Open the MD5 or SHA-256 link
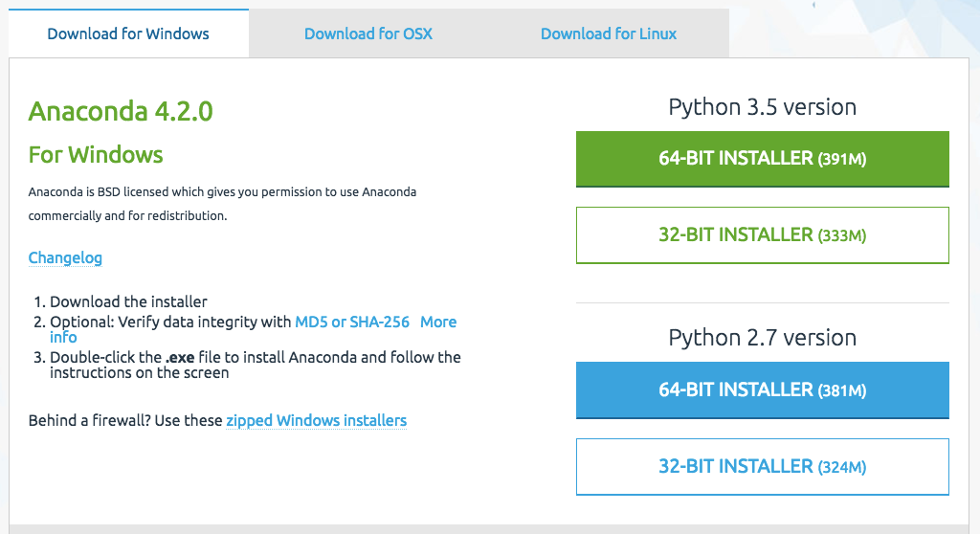Screen dimensions: 980x534 coord(352,322)
